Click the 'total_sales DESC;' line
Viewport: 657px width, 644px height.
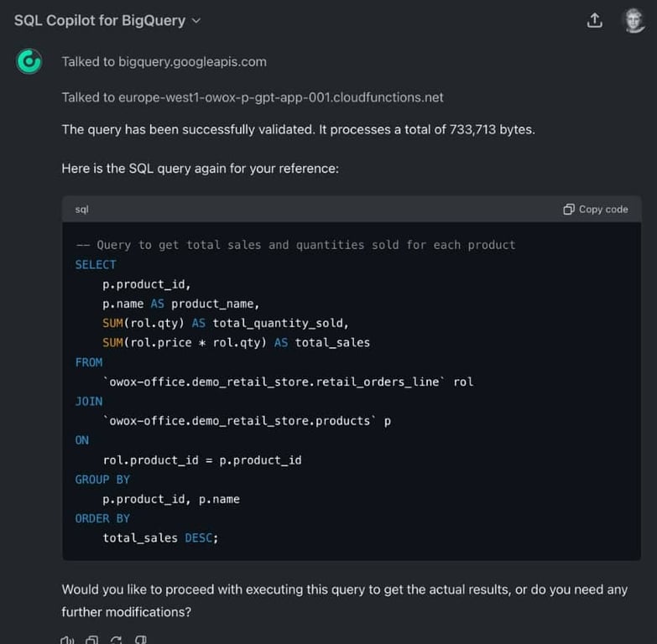click(x=160, y=538)
